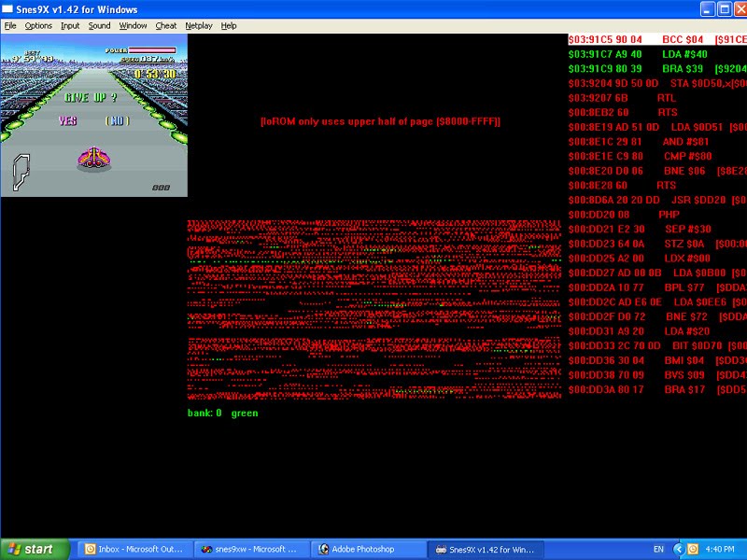Click the GIVE UP ? game text
The image size is (747, 560).
91,98
